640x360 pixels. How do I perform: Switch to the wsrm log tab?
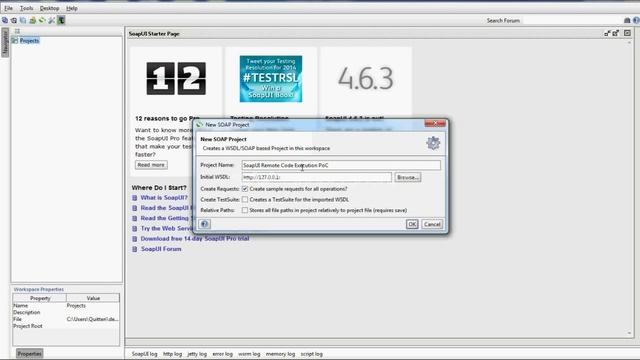click(x=249, y=354)
